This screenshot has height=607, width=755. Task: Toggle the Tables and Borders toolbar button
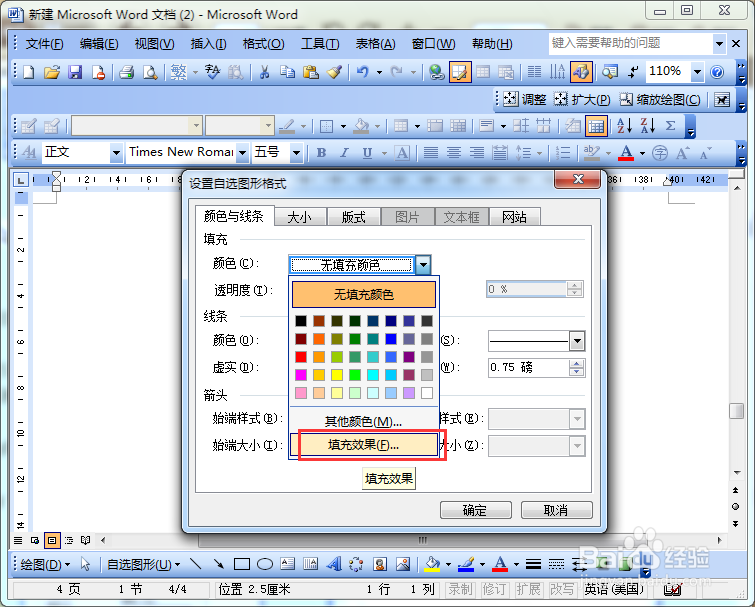[460, 72]
